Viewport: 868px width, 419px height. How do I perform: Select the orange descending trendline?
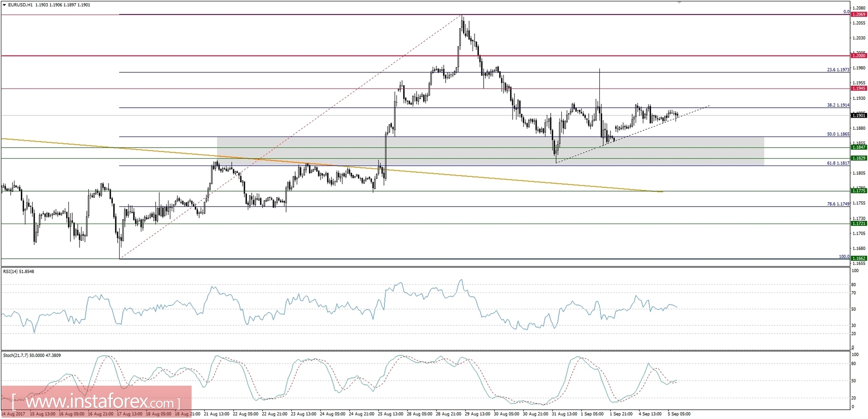pos(332,165)
